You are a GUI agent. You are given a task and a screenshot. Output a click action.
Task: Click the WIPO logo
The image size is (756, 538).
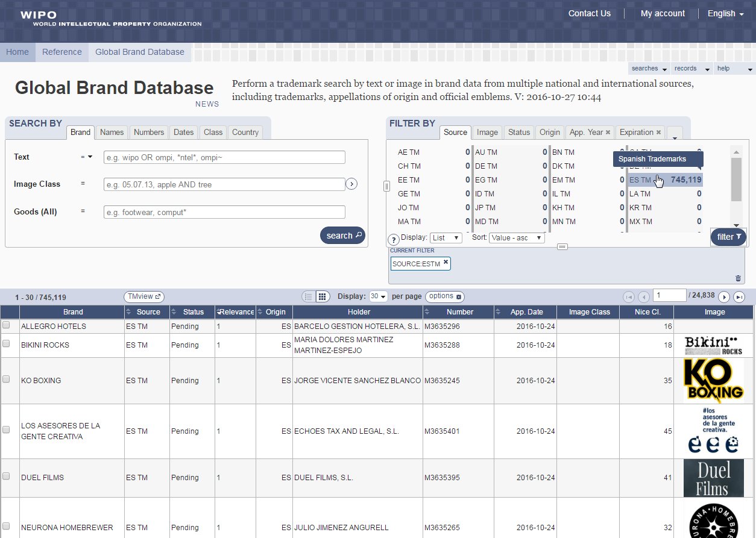(112, 18)
